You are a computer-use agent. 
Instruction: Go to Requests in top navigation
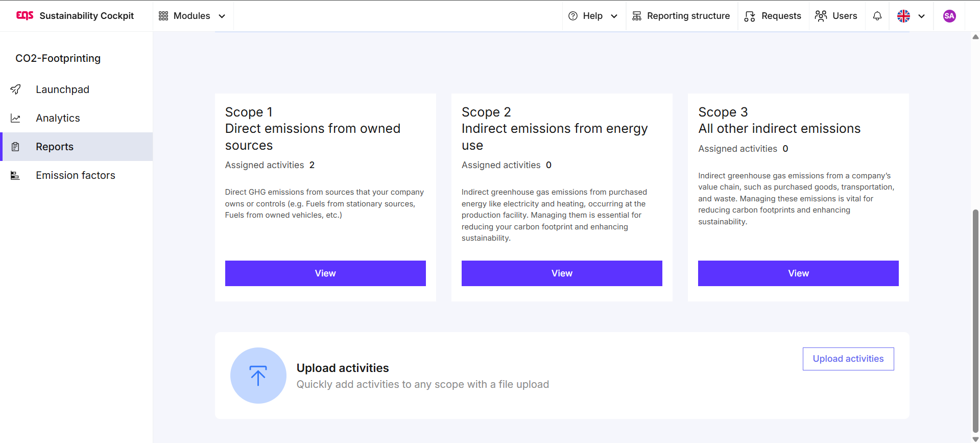tap(773, 16)
